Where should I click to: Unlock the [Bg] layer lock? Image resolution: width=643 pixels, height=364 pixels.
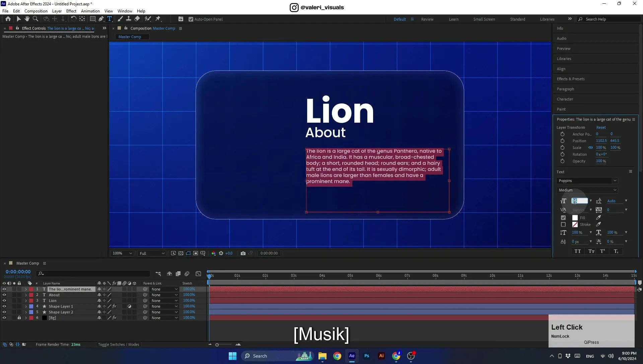(19, 318)
